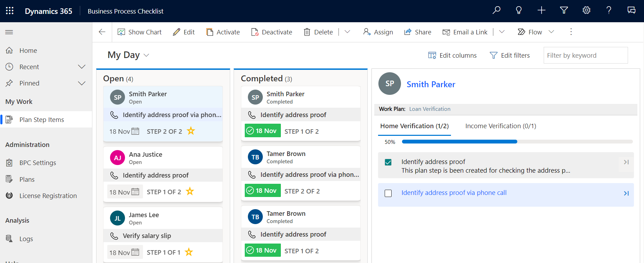The image size is (644, 263).
Task: Expand the Recent section in sidebar
Action: tap(82, 67)
